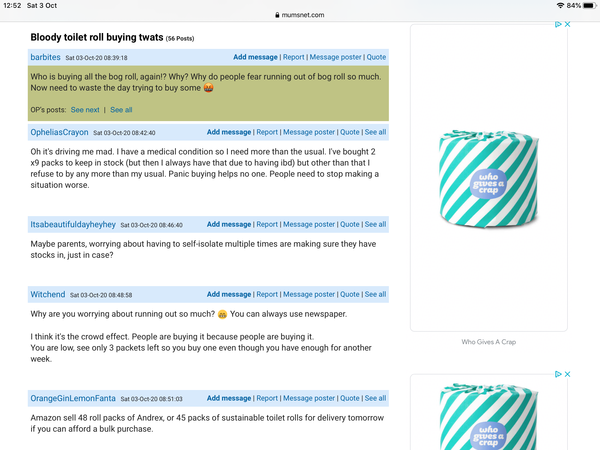The image size is (600, 450).
Task: Tap 'Sat 3 Oct' date in status bar
Action: coord(42,5)
